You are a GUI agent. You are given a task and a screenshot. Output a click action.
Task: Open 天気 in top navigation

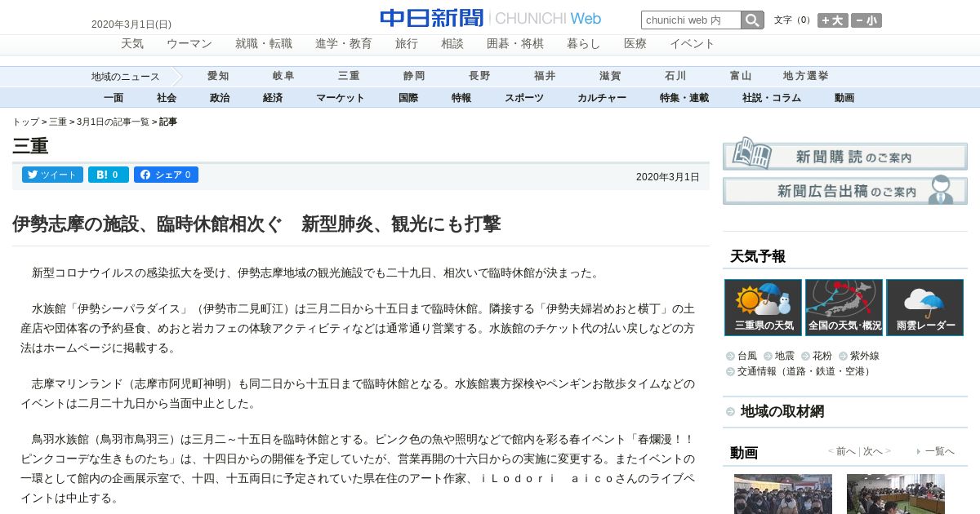point(132,44)
